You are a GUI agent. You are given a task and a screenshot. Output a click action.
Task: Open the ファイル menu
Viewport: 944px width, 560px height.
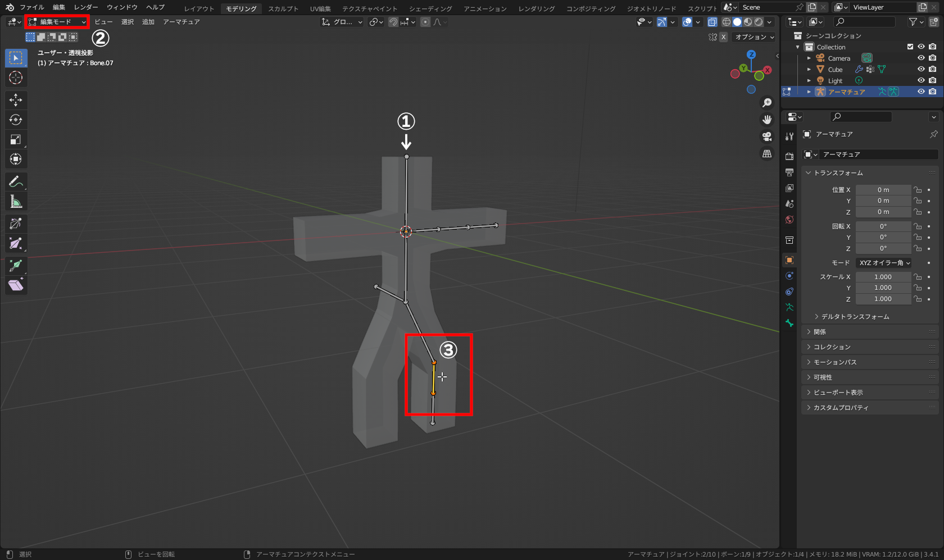[x=32, y=7]
